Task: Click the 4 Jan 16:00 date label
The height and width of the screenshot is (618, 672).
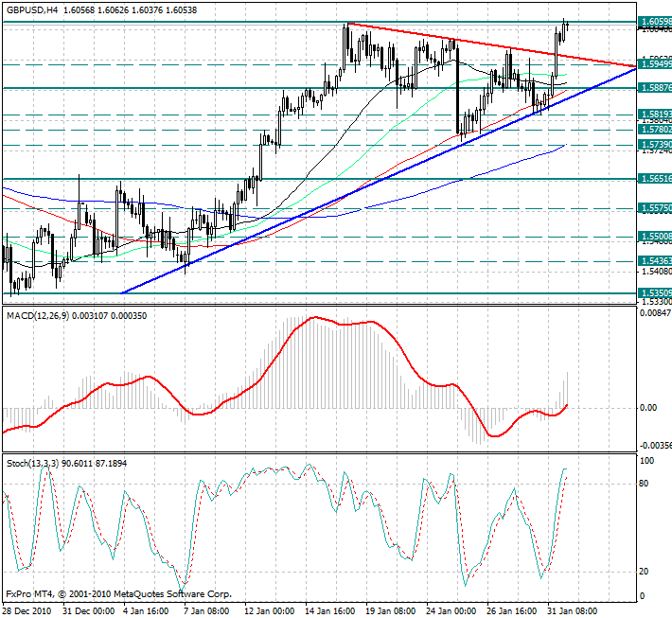Action: (x=146, y=611)
